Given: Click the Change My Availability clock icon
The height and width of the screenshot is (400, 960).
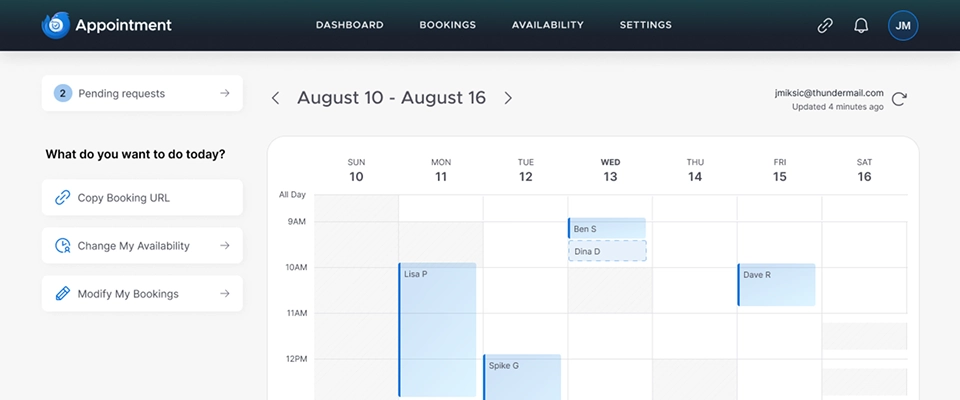Looking at the screenshot, I should tap(62, 246).
